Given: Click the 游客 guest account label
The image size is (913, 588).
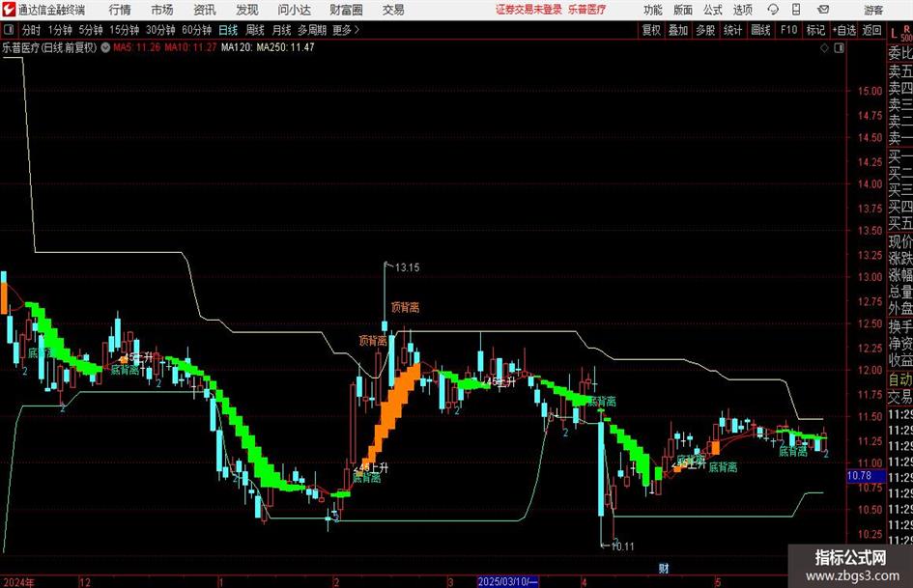Looking at the screenshot, I should click(x=872, y=10).
